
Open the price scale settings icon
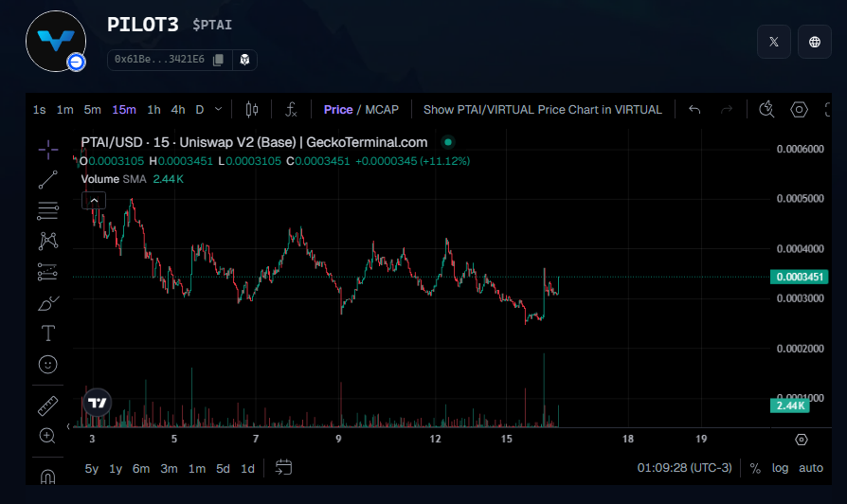coord(802,440)
